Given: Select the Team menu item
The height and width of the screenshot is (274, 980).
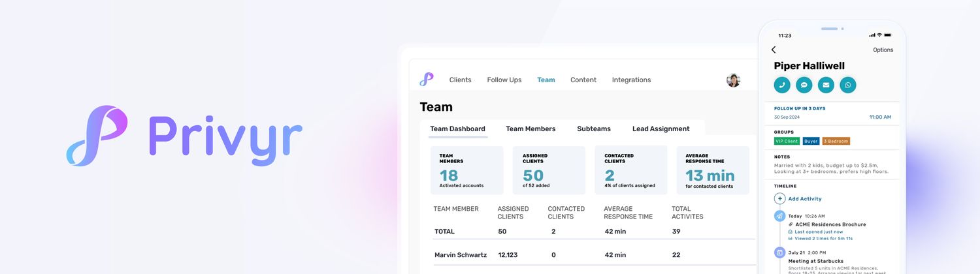Looking at the screenshot, I should tap(546, 80).
